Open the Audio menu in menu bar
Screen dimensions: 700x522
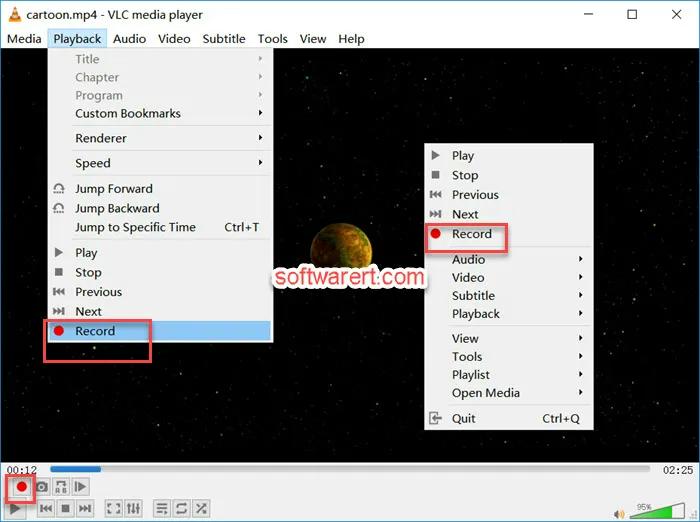click(x=129, y=39)
